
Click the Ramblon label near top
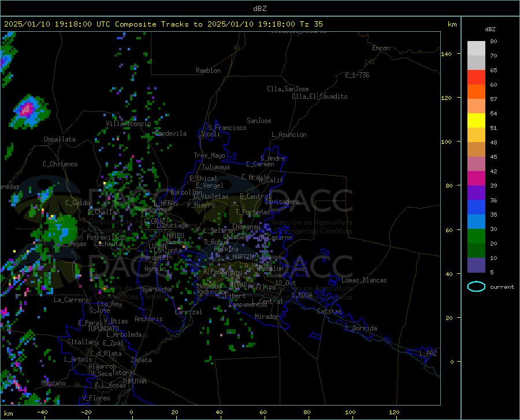208,70
